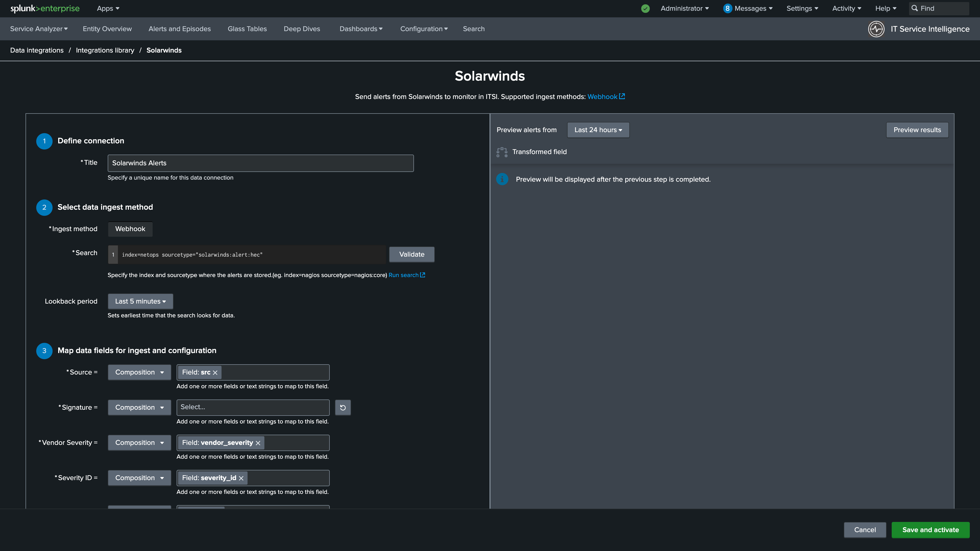Navigate to Glass Tables

click(x=247, y=29)
